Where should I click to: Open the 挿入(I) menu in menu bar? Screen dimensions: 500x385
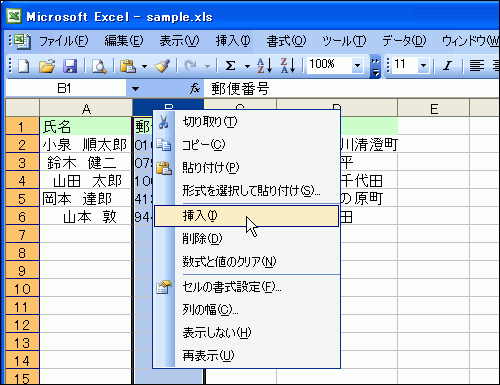coord(233,41)
